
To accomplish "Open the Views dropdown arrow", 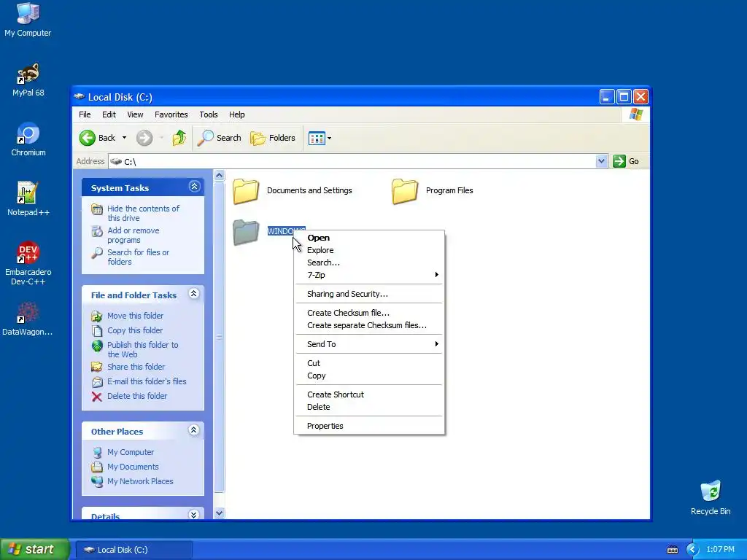I will point(329,139).
